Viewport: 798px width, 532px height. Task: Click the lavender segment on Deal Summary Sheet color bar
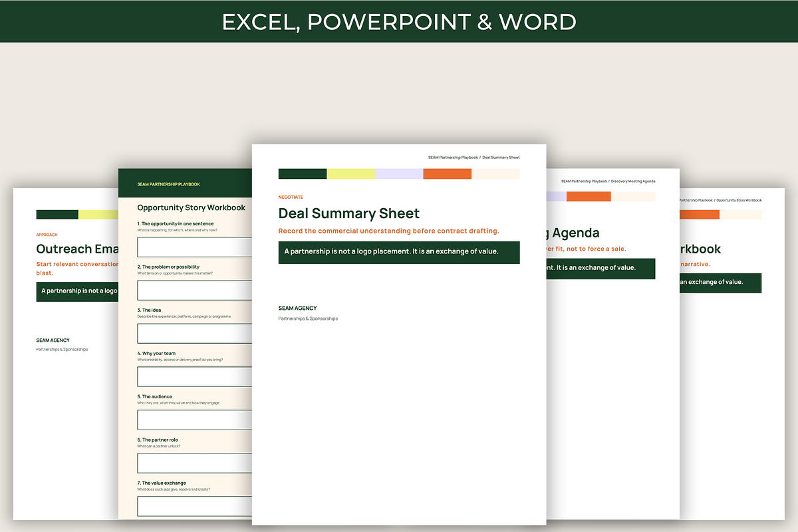[x=399, y=174]
